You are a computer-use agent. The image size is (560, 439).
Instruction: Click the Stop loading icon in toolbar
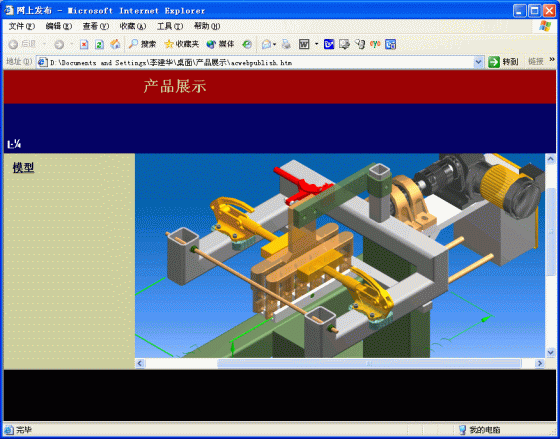click(84, 44)
